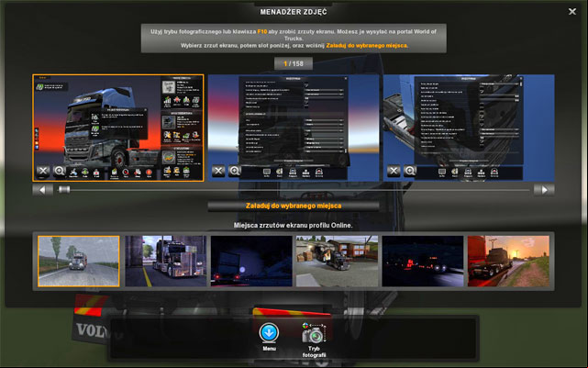Screen dimensions: 588x368
Task: Select the night red lights slot
Action: (423, 262)
